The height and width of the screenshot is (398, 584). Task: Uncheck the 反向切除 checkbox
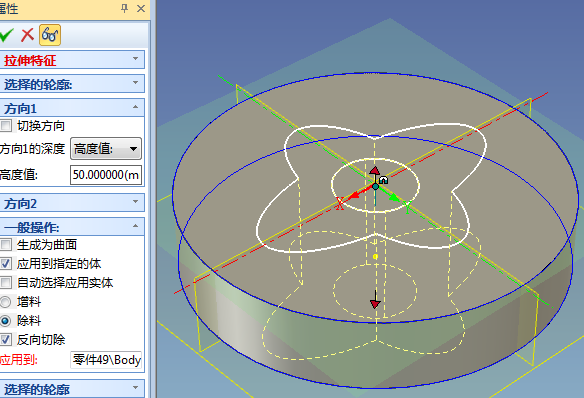(6, 340)
